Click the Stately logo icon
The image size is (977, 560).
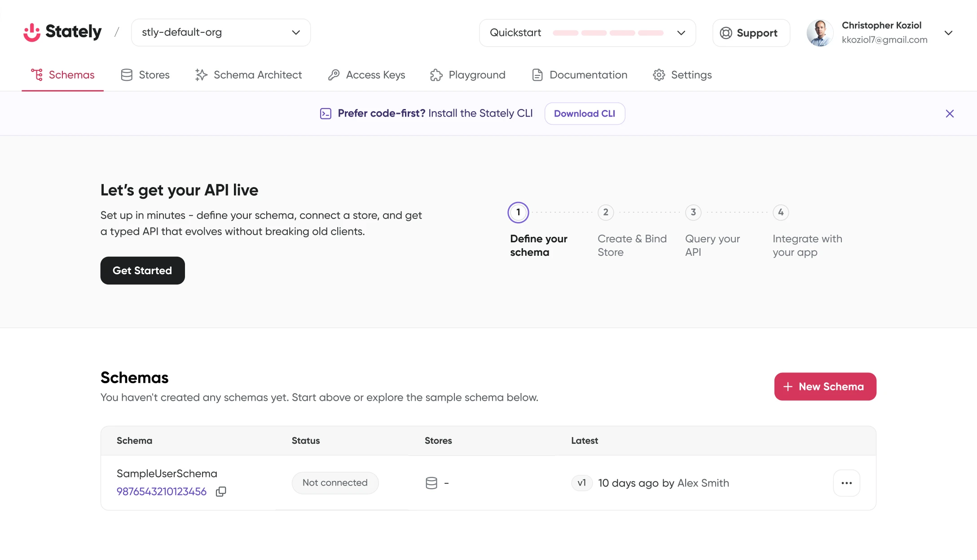click(x=32, y=32)
